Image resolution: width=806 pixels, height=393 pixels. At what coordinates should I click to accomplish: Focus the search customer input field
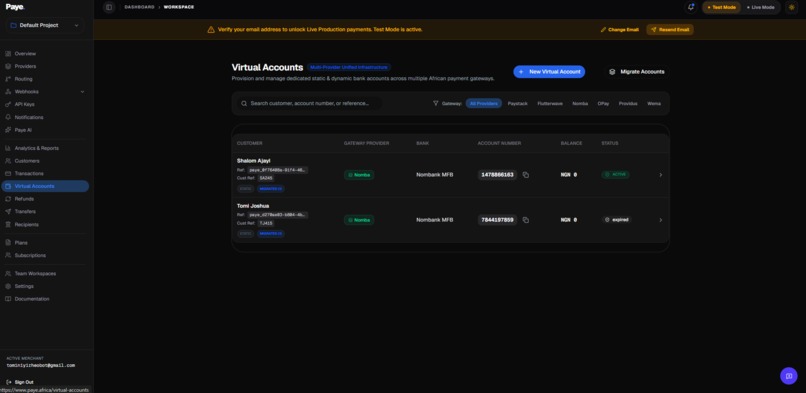click(309, 103)
